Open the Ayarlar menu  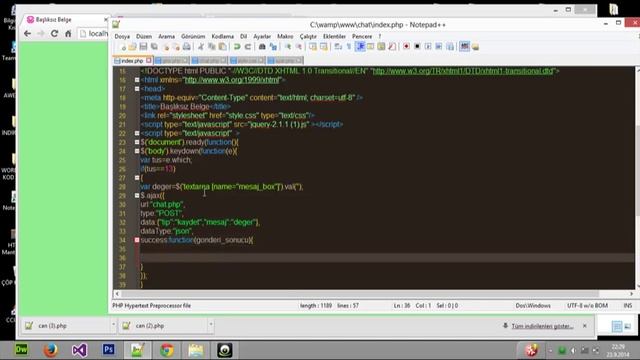[262, 36]
